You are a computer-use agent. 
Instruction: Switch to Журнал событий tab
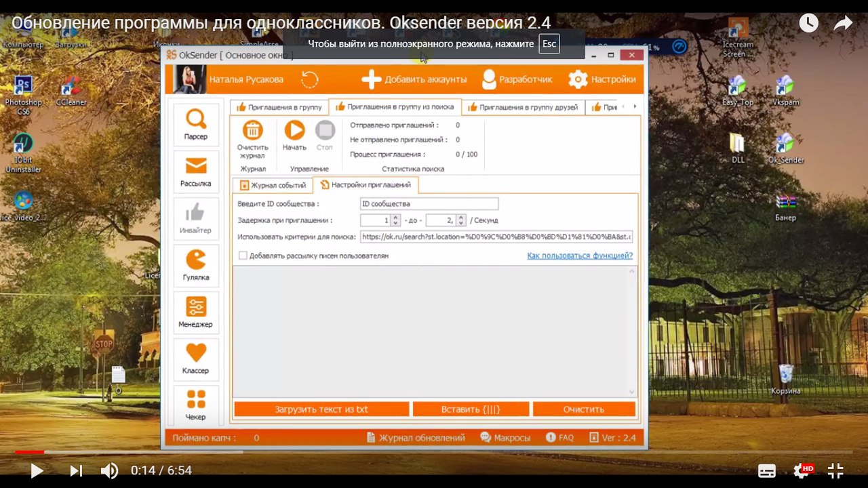tap(273, 185)
